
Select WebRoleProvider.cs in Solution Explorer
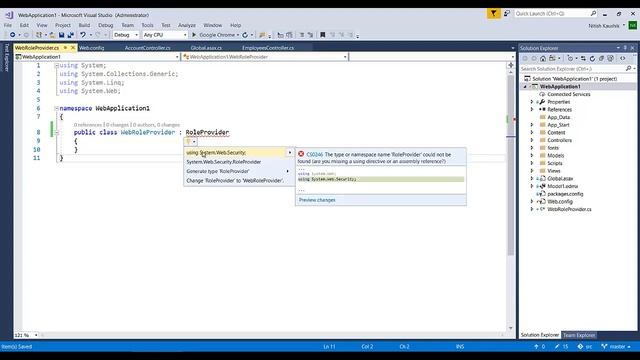pos(569,209)
